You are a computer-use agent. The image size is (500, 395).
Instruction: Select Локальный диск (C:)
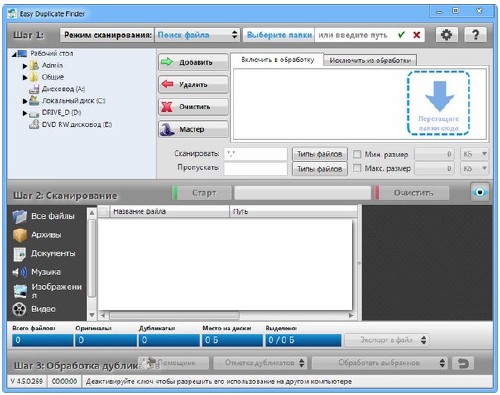pos(67,101)
